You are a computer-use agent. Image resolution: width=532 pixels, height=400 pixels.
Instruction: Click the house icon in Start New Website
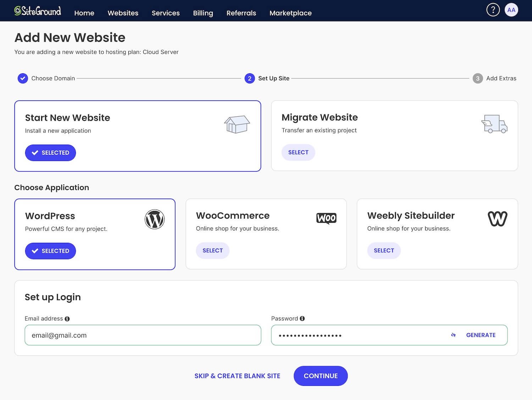[x=237, y=124]
